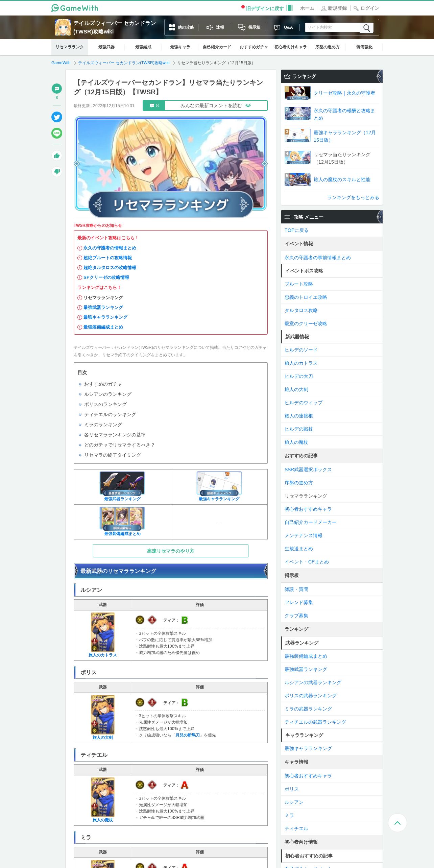
Task: Select 自己紹介カード tab
Action: tap(217, 47)
